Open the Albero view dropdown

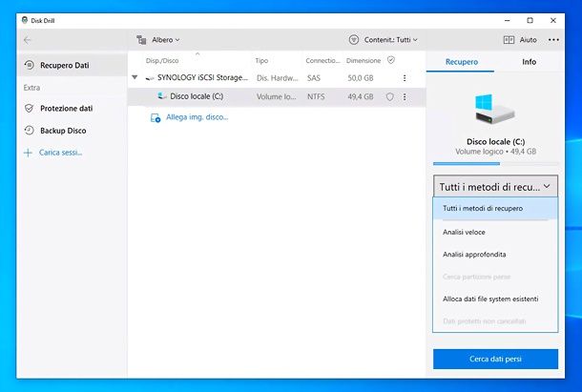pyautogui.click(x=166, y=40)
